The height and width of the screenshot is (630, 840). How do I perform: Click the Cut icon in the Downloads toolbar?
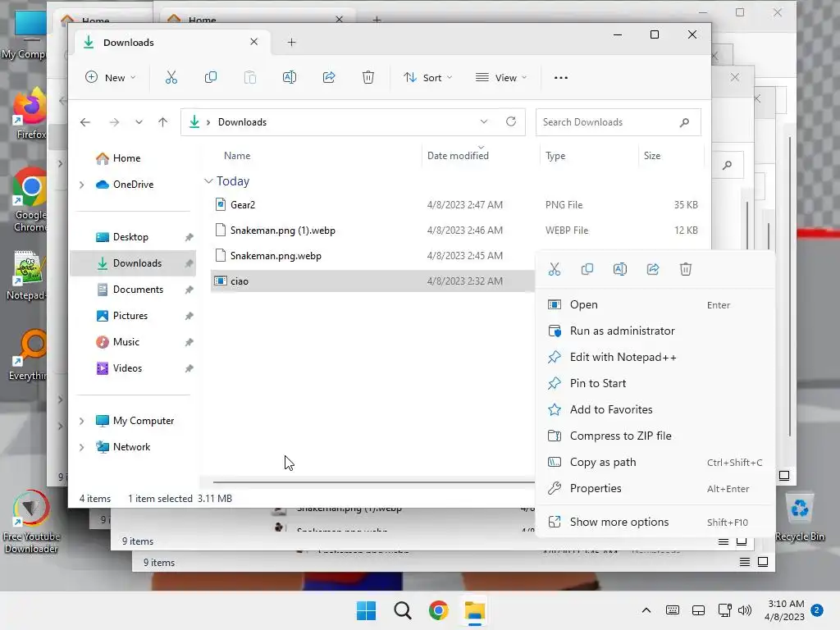click(171, 78)
